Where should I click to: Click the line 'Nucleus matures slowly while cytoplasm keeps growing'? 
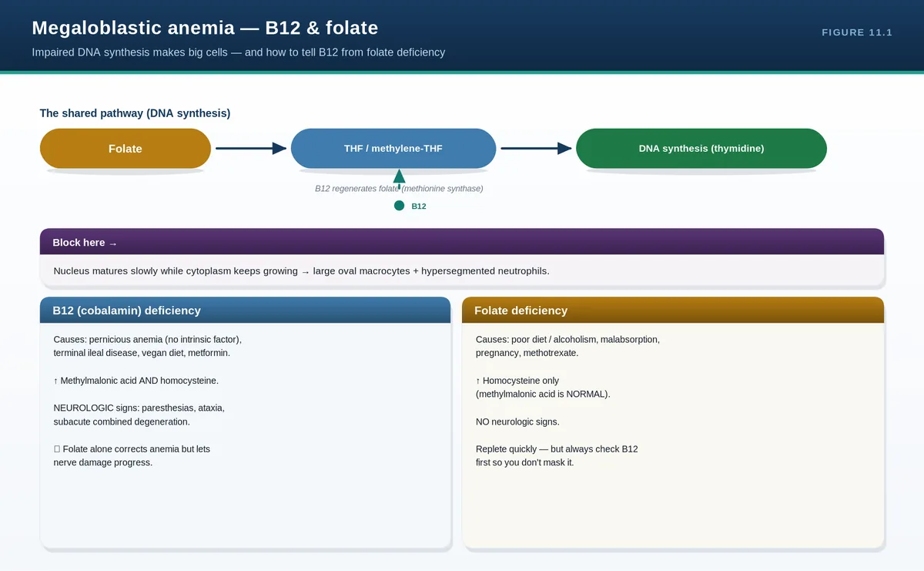[x=302, y=271]
